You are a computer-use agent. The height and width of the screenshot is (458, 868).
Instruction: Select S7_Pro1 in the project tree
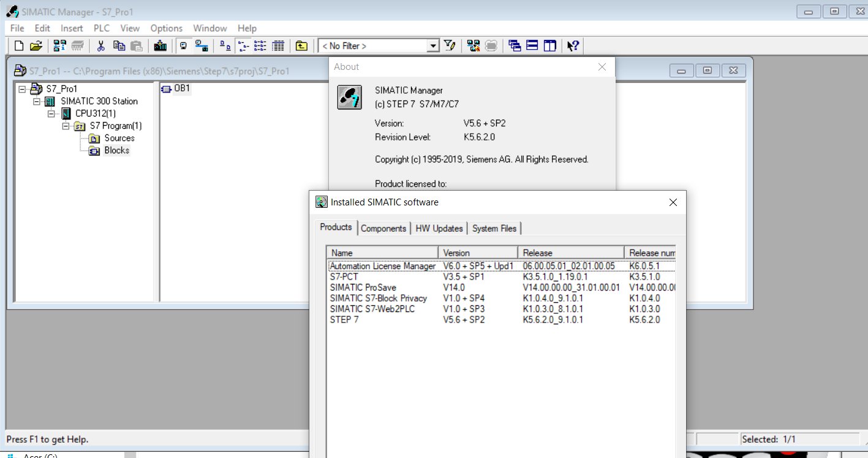(62, 89)
